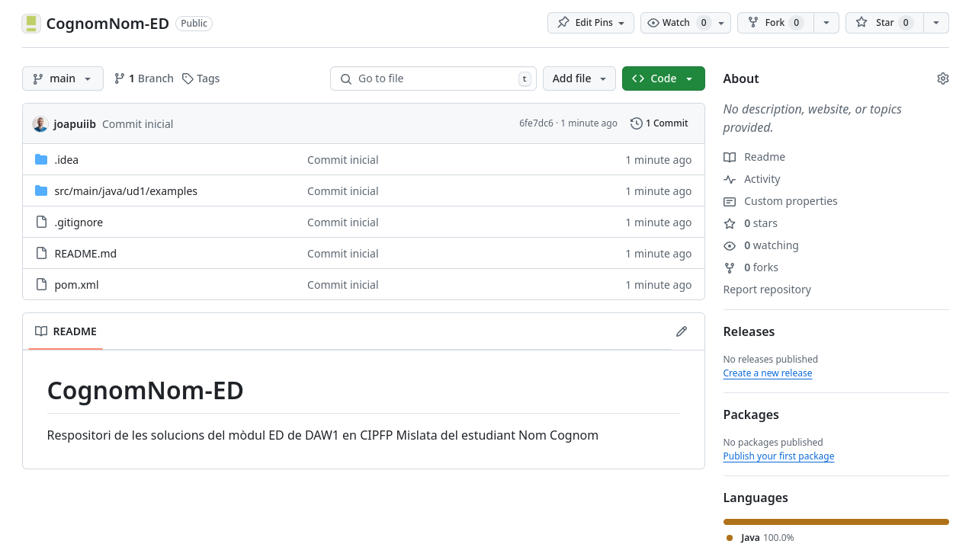
Task: Click 'Commit inicial' in README.md row
Action: 343,254
